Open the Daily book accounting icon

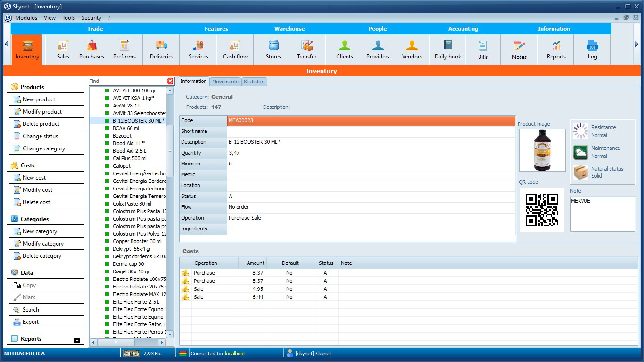(447, 49)
